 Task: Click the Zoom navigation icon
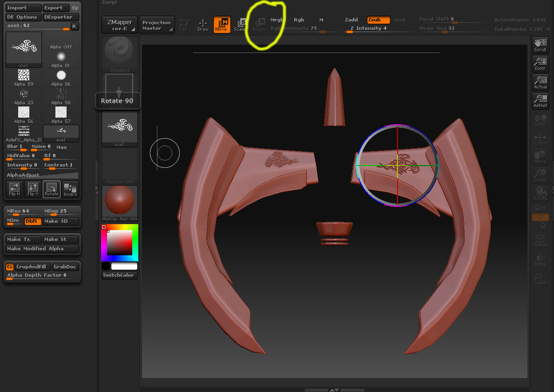540,64
